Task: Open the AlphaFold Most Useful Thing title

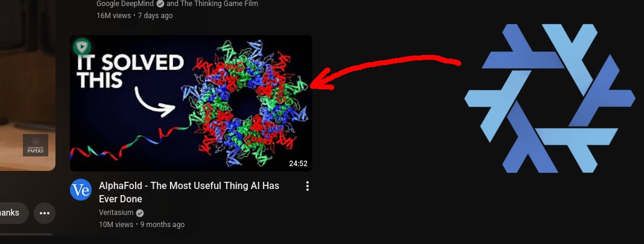Action: click(x=189, y=192)
